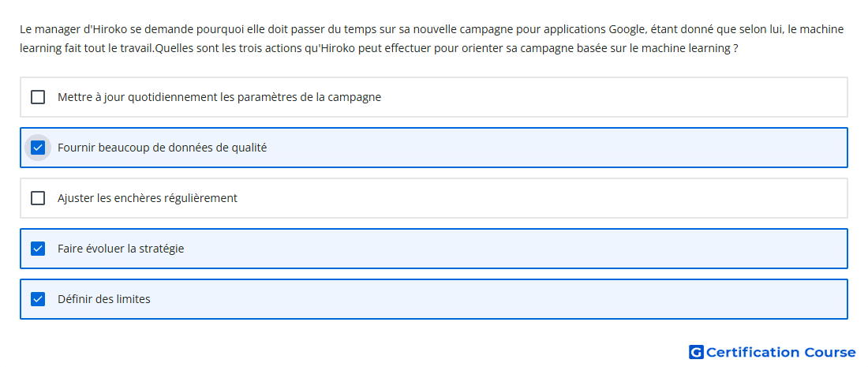Uncheck the 'Fournir beaucoup de données' checkbox
Viewport: 868px width, 367px height.
coord(38,148)
